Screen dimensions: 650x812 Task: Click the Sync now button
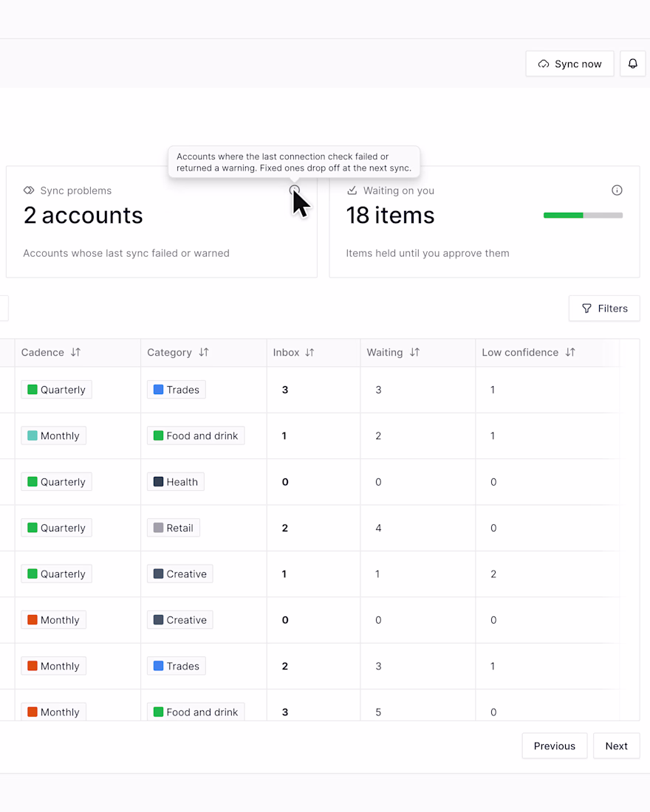coord(569,63)
